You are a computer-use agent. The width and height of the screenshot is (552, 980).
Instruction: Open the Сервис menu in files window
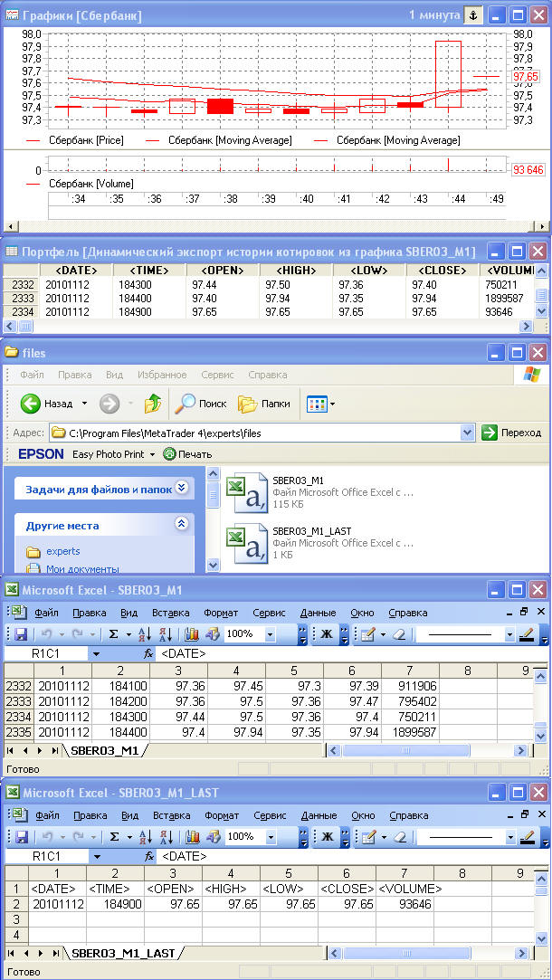pyautogui.click(x=217, y=375)
